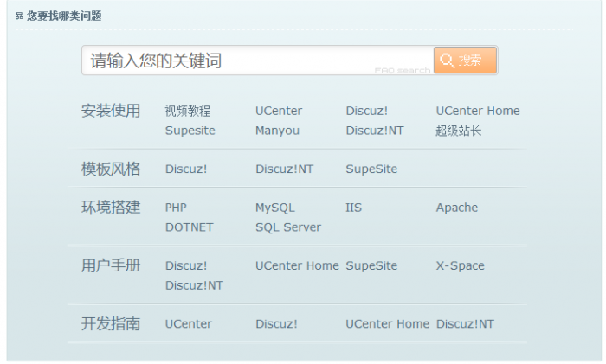
Task: Open Discuz!NT link under 开发指南
Action: (x=465, y=324)
